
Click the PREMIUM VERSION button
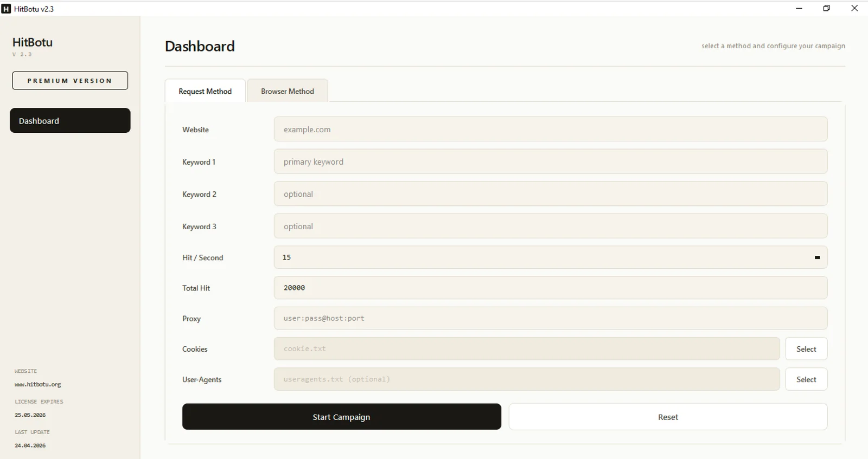tap(70, 81)
